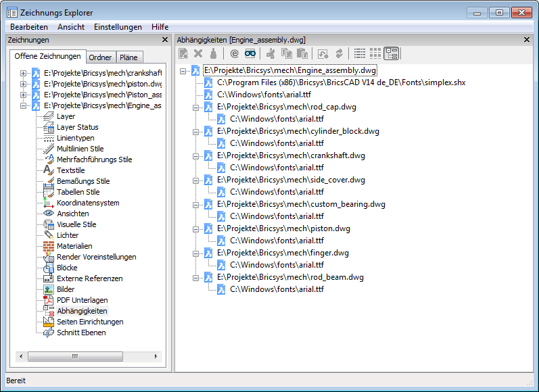Click the PDF Unterlagen icon
This screenshot has height=392, width=539.
click(x=49, y=300)
